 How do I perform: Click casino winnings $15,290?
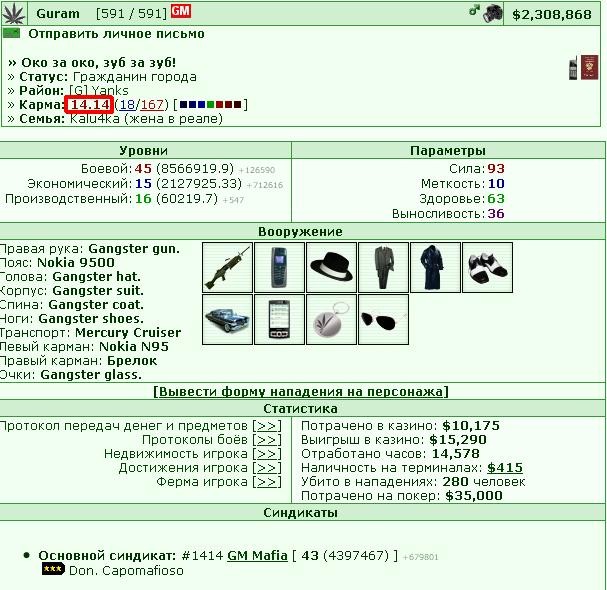[458, 440]
